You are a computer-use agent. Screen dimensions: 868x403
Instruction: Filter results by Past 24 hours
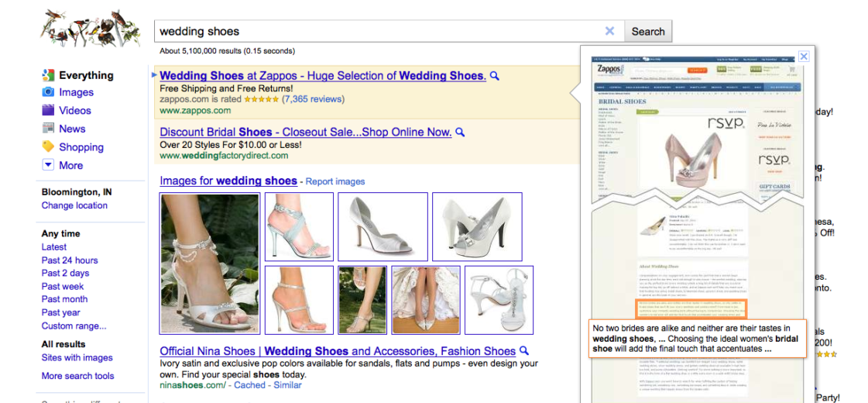[70, 260]
